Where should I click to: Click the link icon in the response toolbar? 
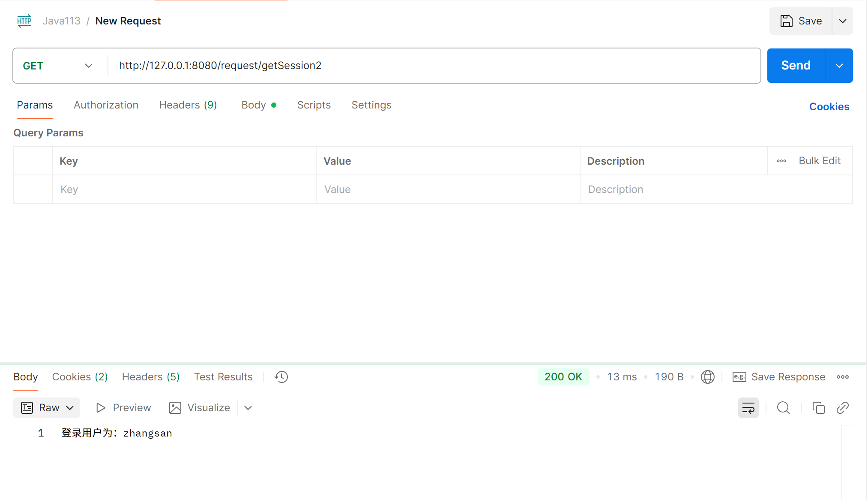[842, 408]
